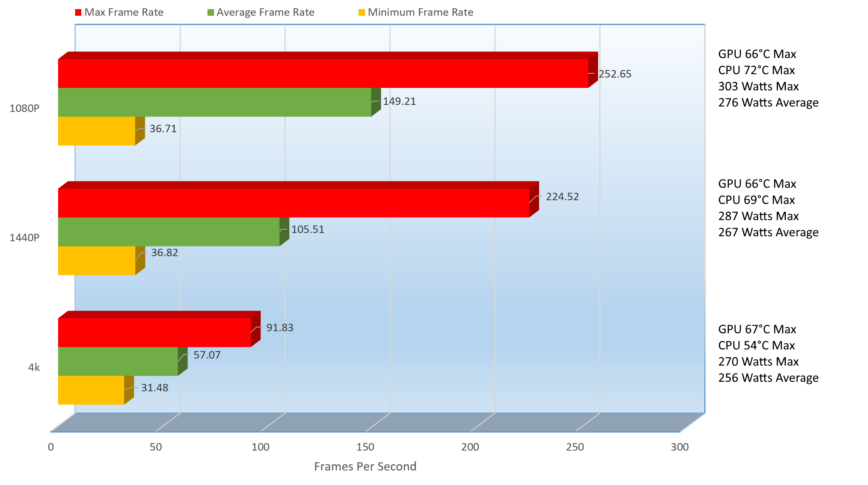Click the green Average Frame Rate legend swatch
Viewport: 868px width, 485px height.
[210, 12]
